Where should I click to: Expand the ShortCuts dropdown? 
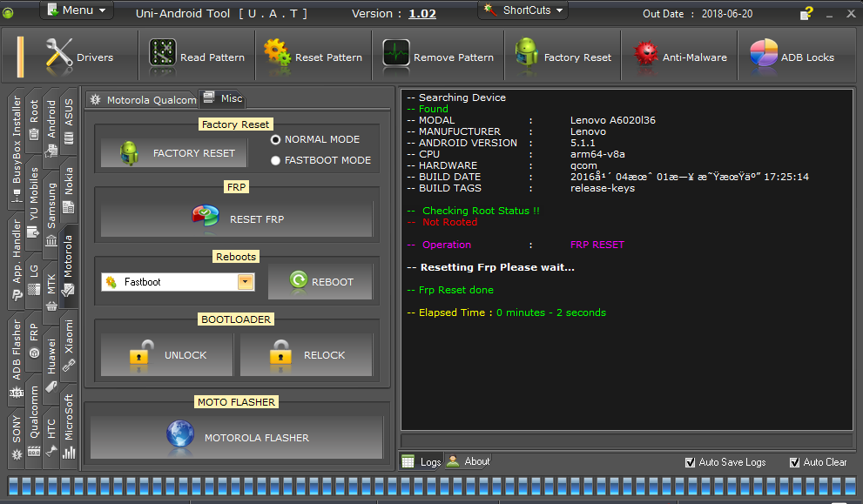point(523,10)
